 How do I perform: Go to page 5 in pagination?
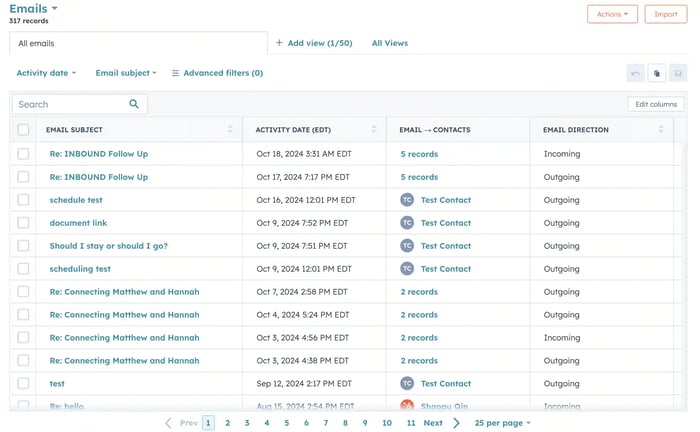[286, 423]
